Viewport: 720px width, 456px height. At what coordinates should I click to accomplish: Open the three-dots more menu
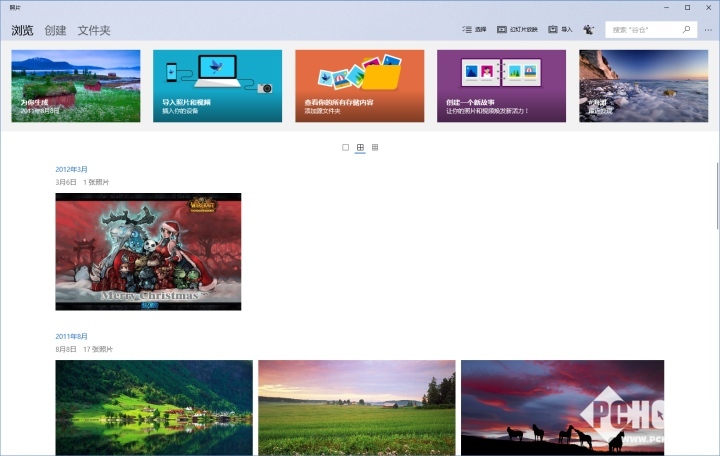click(x=708, y=30)
